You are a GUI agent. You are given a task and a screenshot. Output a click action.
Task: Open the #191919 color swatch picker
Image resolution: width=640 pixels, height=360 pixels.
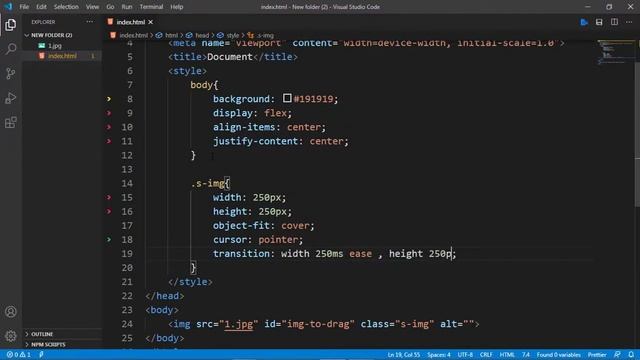click(x=287, y=98)
